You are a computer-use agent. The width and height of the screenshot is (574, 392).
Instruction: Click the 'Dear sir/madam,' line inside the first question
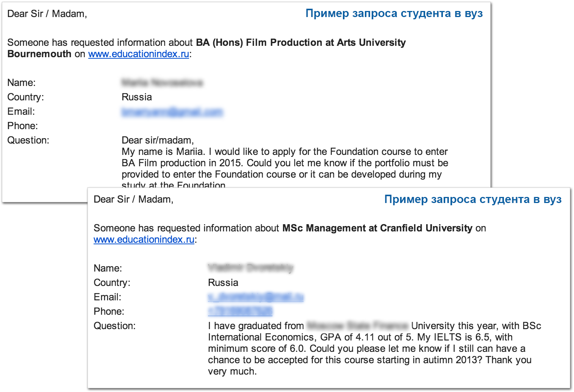158,140
